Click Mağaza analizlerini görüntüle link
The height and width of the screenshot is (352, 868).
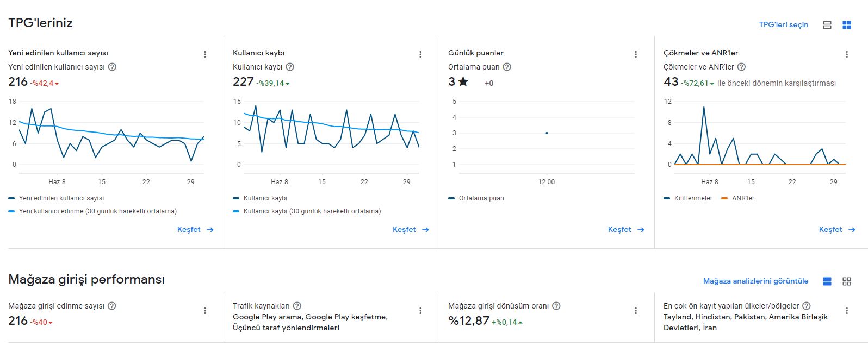tap(755, 281)
